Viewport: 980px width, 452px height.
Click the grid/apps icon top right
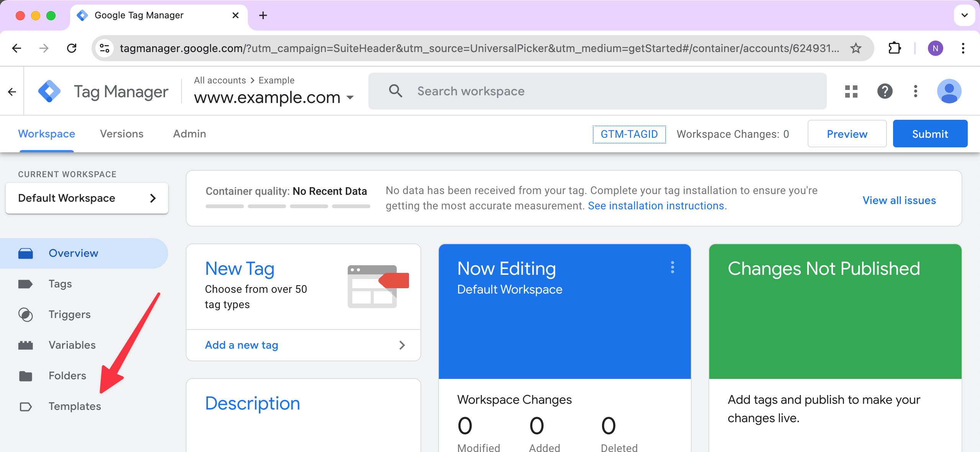[x=851, y=91]
